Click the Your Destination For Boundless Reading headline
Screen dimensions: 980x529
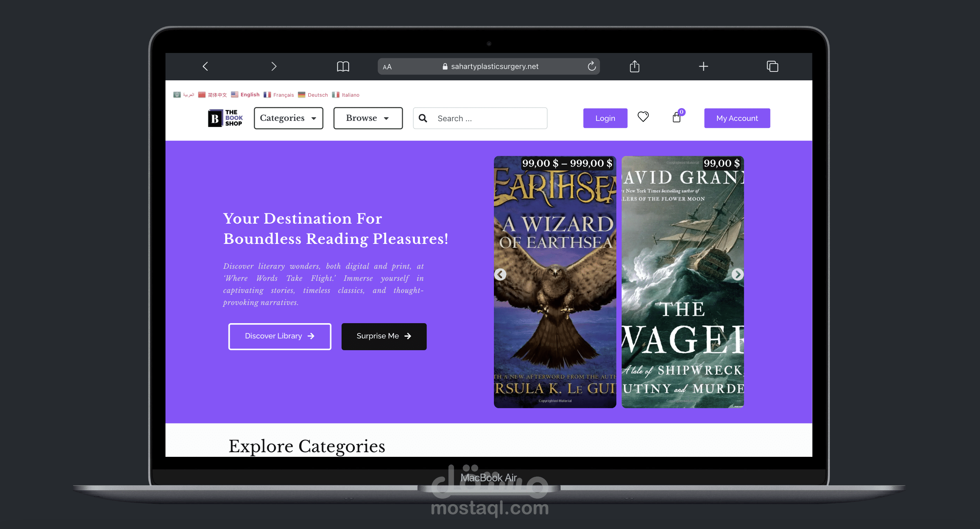click(x=336, y=228)
